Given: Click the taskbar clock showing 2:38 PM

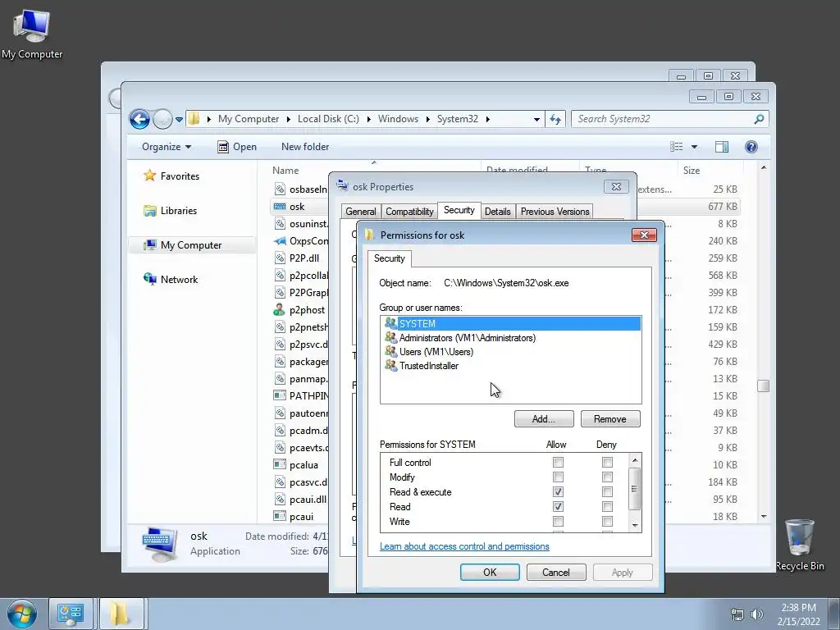Looking at the screenshot, I should pos(798,614).
